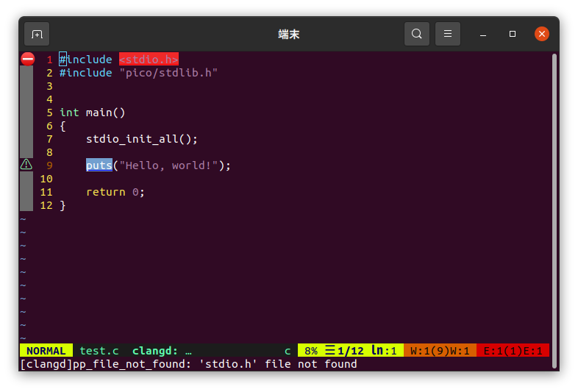Click the closing brace on line 12
Image resolution: width=578 pixels, height=392 pixels.
point(63,205)
